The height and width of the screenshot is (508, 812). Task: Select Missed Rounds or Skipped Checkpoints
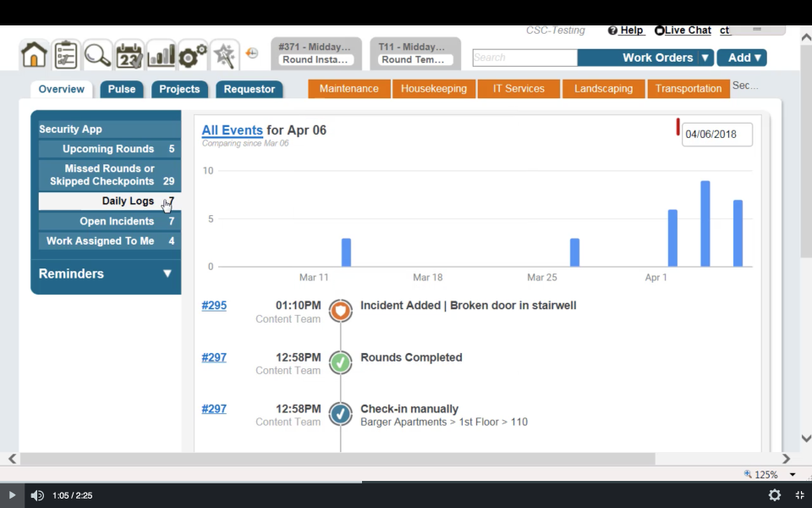point(110,174)
